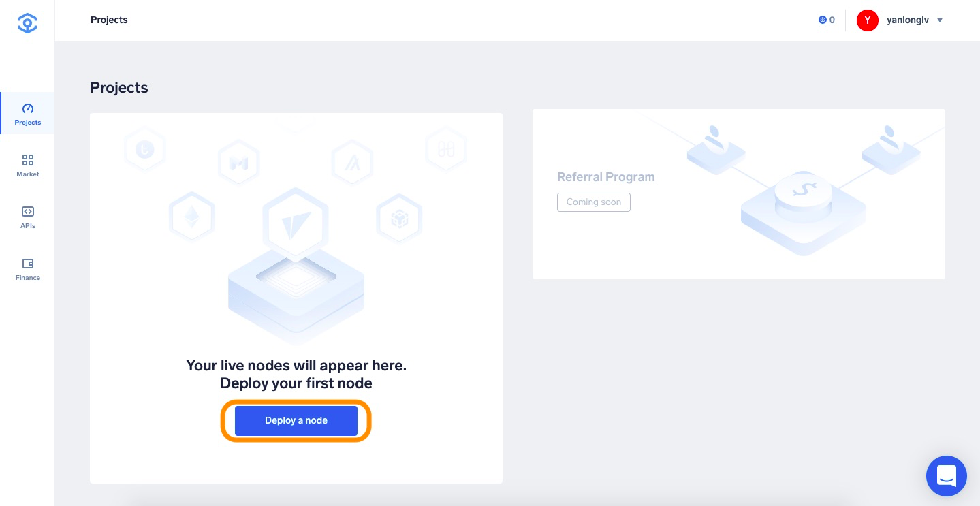Select the Market label in the sidebar
The width and height of the screenshot is (980, 506).
tap(28, 174)
